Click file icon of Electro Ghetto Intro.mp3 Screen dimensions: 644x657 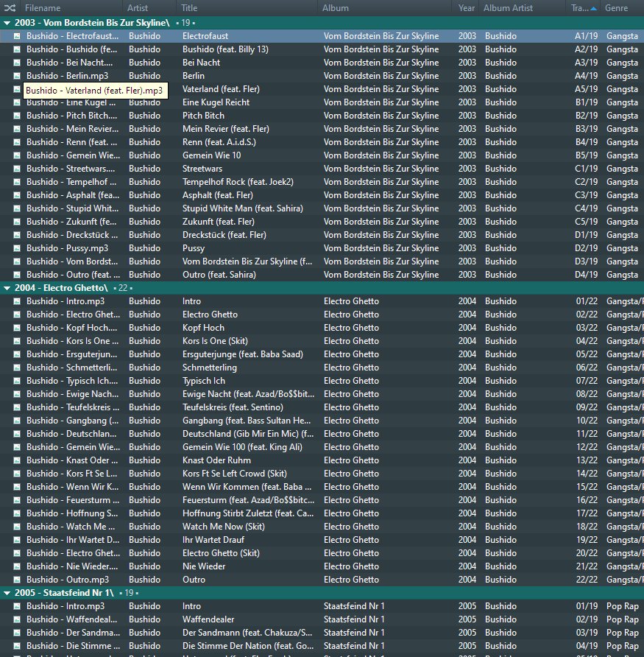coord(17,301)
